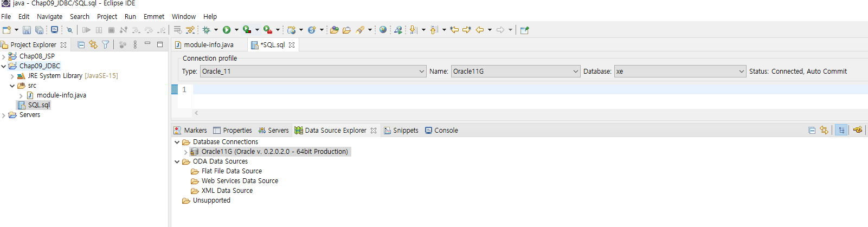Image resolution: width=868 pixels, height=227 pixels.
Task: Switch to the Snippets tab
Action: click(401, 131)
